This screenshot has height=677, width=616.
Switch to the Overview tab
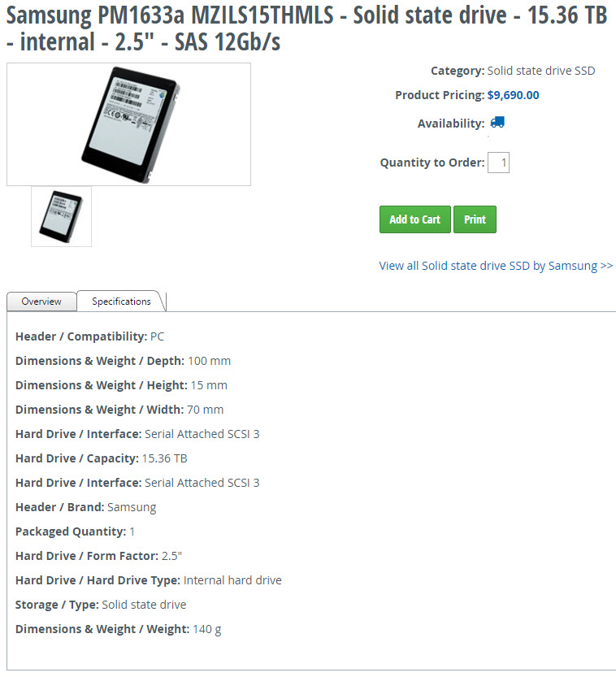click(x=41, y=302)
